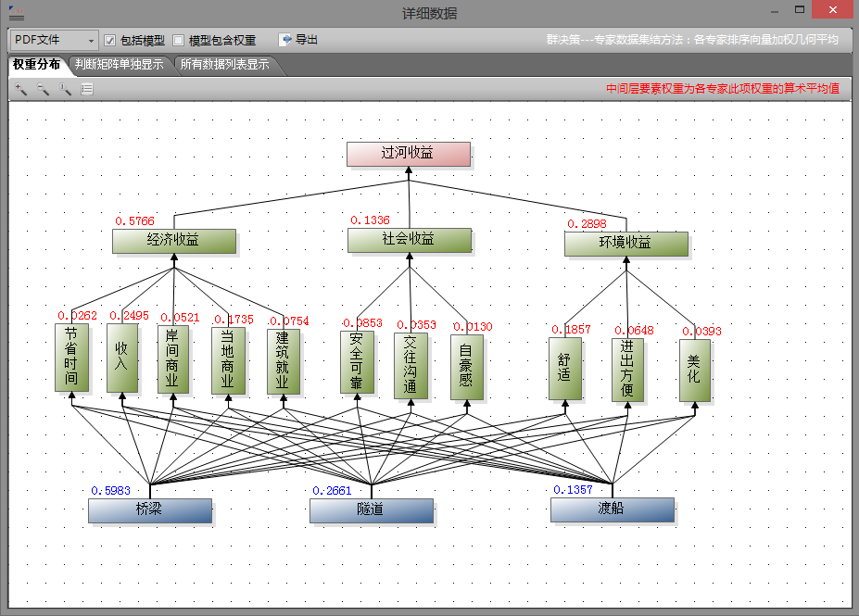Click the red note about 中间层要素权重
Image resolution: width=859 pixels, height=616 pixels.
tap(723, 89)
